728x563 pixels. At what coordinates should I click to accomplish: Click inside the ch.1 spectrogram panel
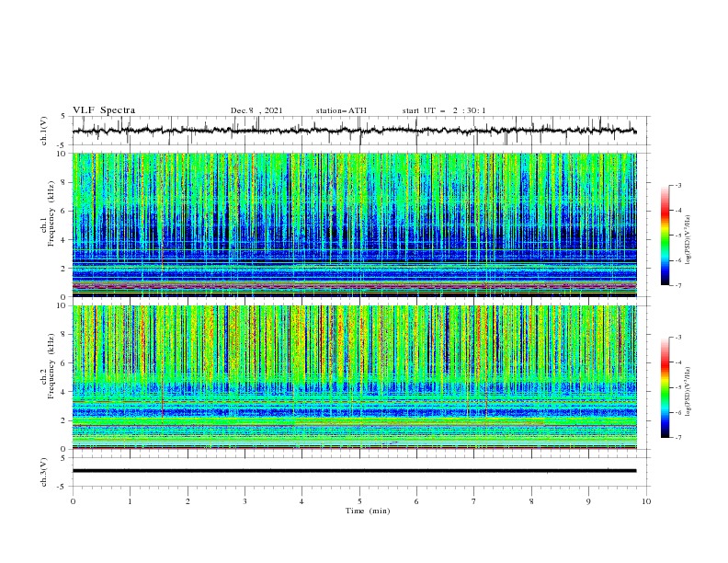pyautogui.click(x=354, y=224)
